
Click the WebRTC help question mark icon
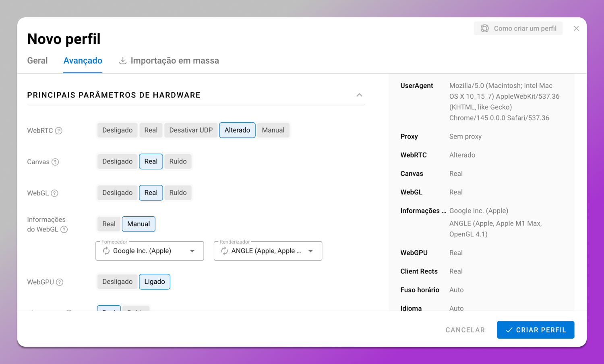tap(59, 130)
